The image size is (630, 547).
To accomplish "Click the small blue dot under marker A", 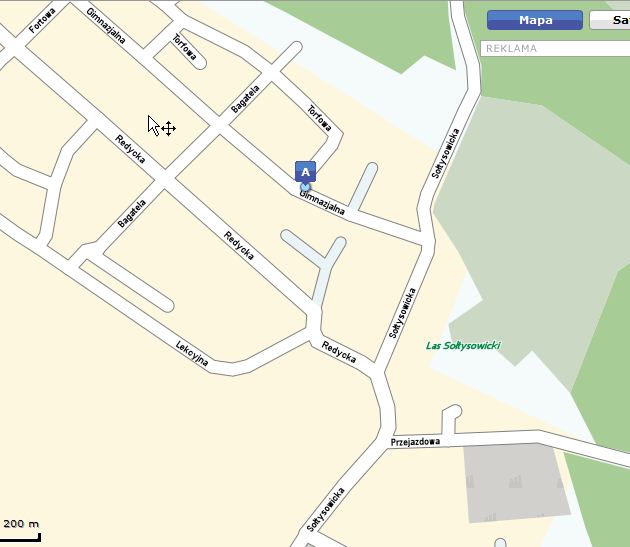I will 305,186.
